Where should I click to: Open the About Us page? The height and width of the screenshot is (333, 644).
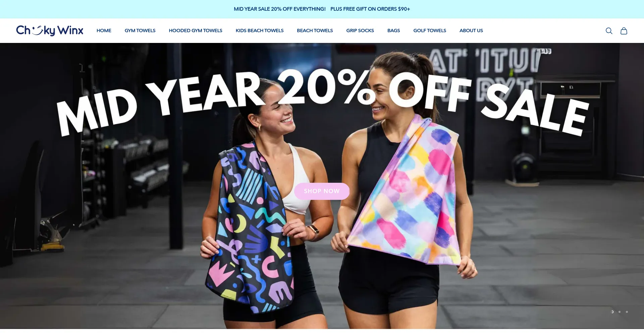coord(471,31)
